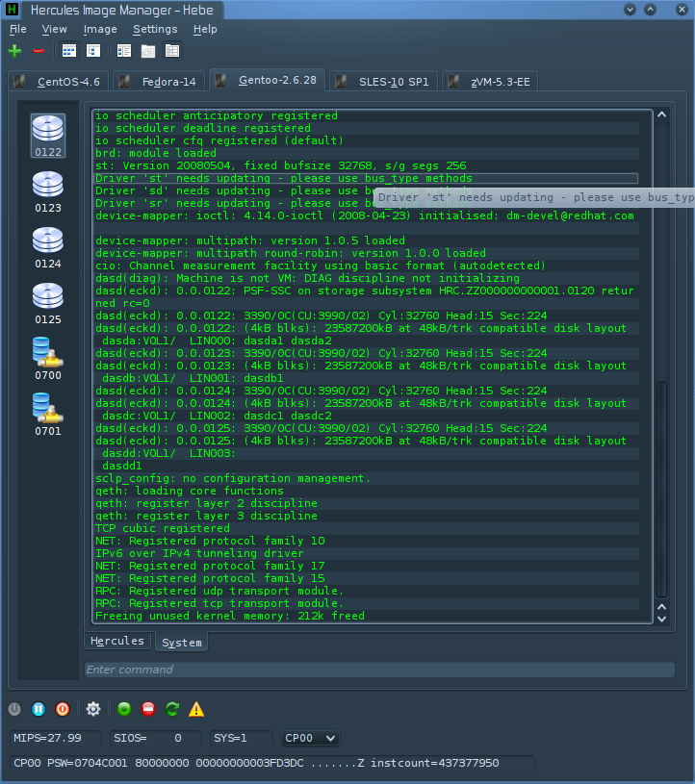Screen dimensions: 695x784
Task: Click the console scroll down arrow
Action: coord(662,619)
